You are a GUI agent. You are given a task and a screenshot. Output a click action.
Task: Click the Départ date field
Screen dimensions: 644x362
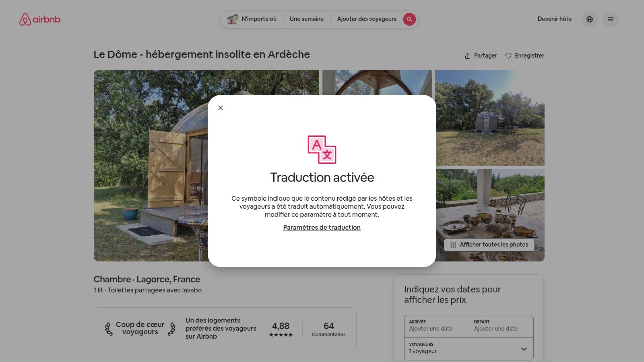coord(501,326)
